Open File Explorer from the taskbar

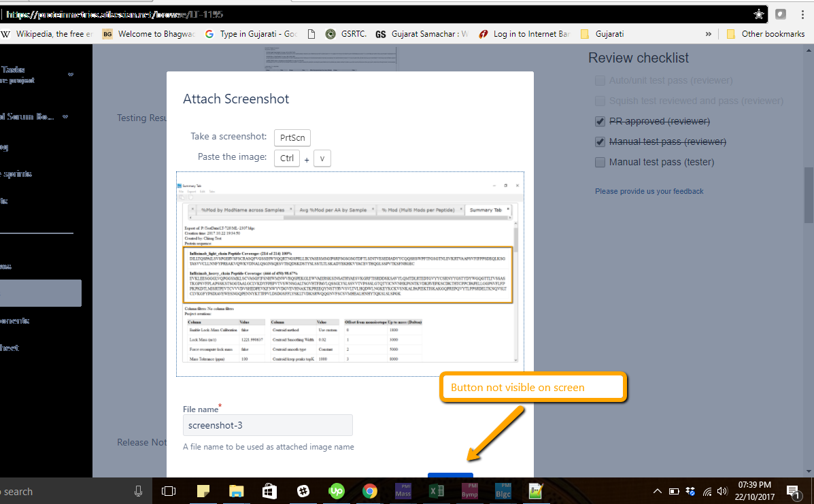click(x=236, y=491)
